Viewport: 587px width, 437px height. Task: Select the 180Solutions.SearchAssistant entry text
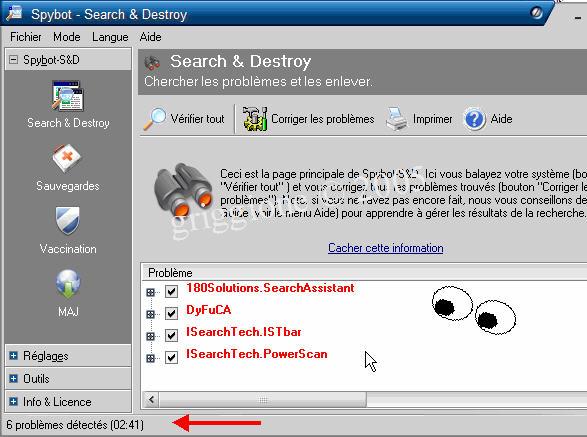(x=270, y=288)
